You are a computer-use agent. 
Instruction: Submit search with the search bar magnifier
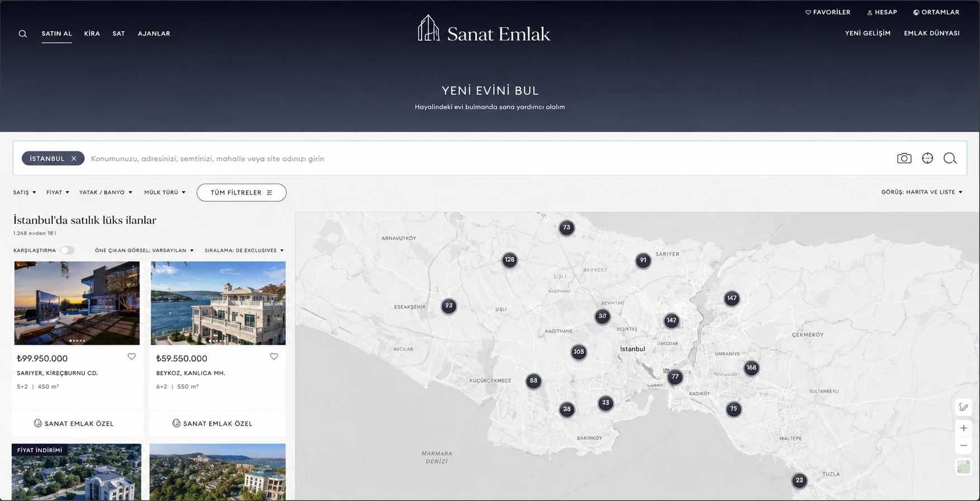950,159
